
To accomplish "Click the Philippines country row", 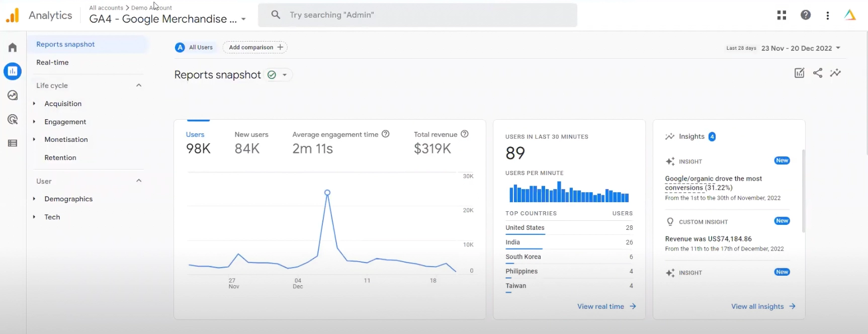I will coord(569,272).
